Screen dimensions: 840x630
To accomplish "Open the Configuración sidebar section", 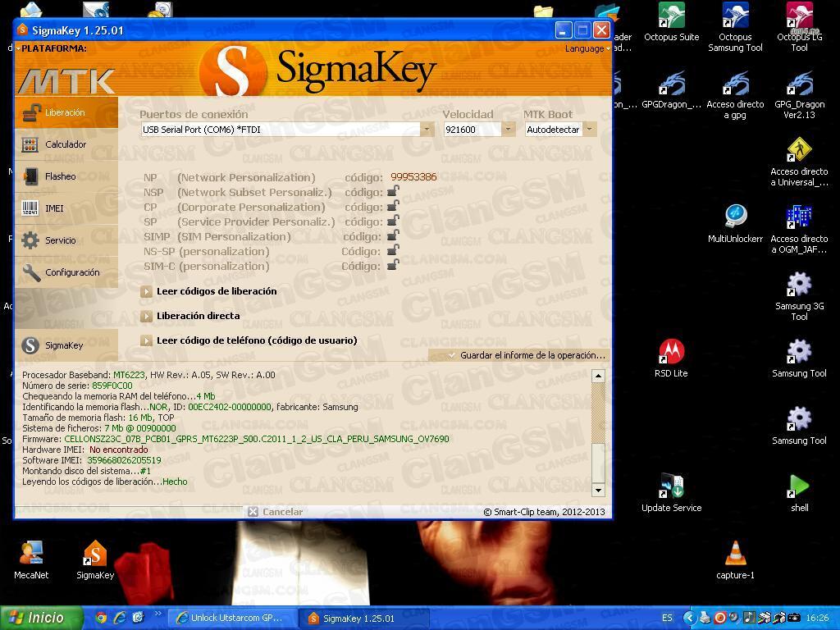I will pyautogui.click(x=66, y=272).
